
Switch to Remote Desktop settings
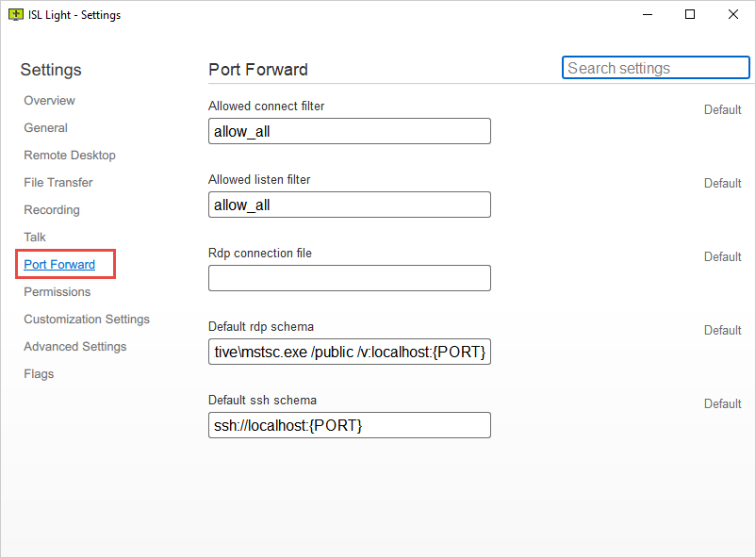(x=70, y=155)
